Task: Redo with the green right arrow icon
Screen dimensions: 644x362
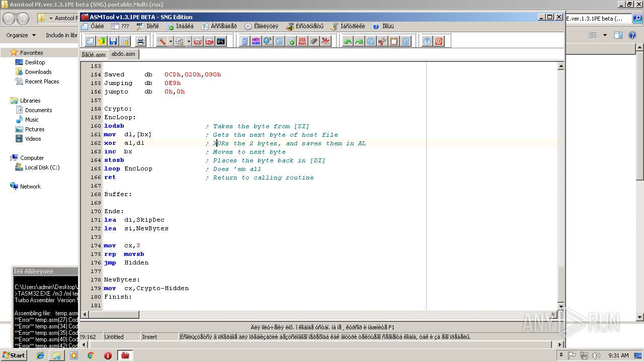Action: (359, 41)
